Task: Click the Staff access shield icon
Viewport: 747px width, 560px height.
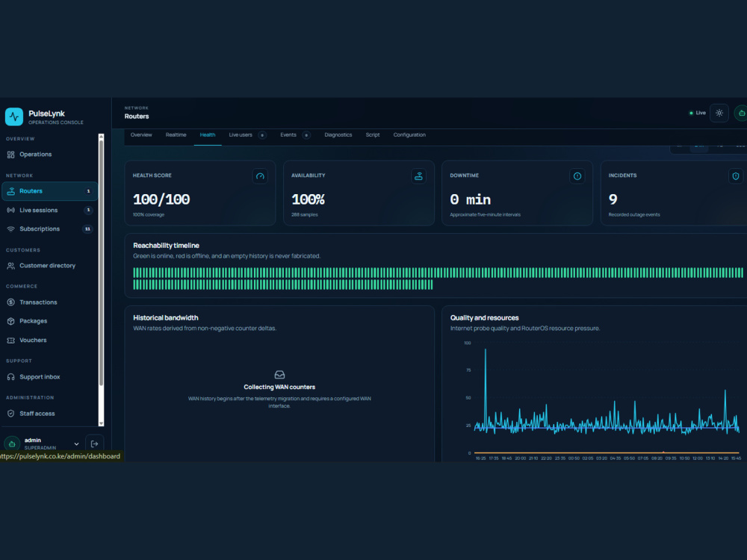Action: (x=11, y=414)
